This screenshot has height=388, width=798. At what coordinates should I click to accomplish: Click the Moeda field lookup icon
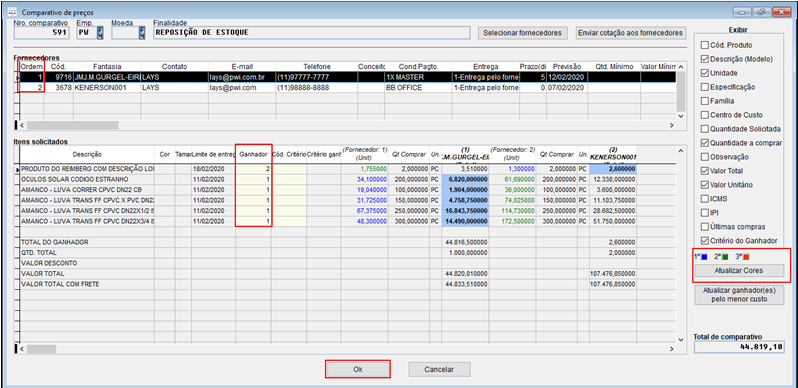(142, 33)
